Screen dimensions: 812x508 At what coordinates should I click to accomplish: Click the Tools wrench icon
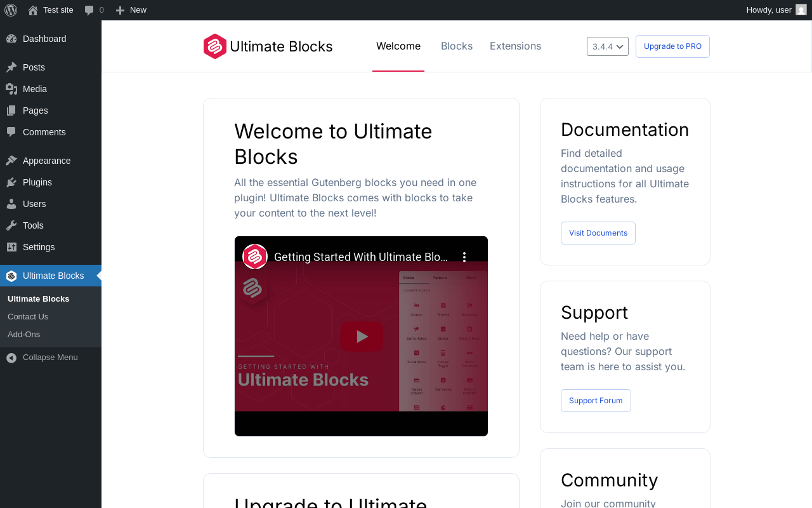coord(11,225)
